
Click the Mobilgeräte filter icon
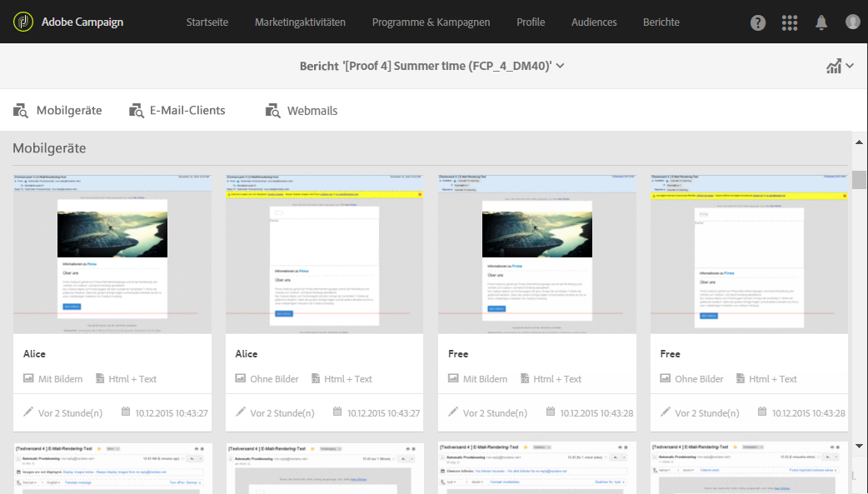coord(22,110)
